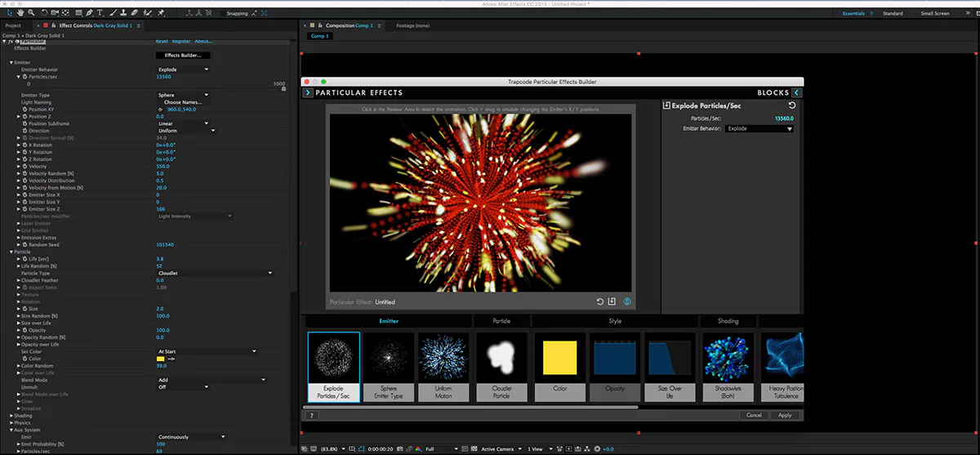Image resolution: width=980 pixels, height=455 pixels.
Task: Toggle the Opacity stopwatch in Particle group
Action: pos(24,330)
